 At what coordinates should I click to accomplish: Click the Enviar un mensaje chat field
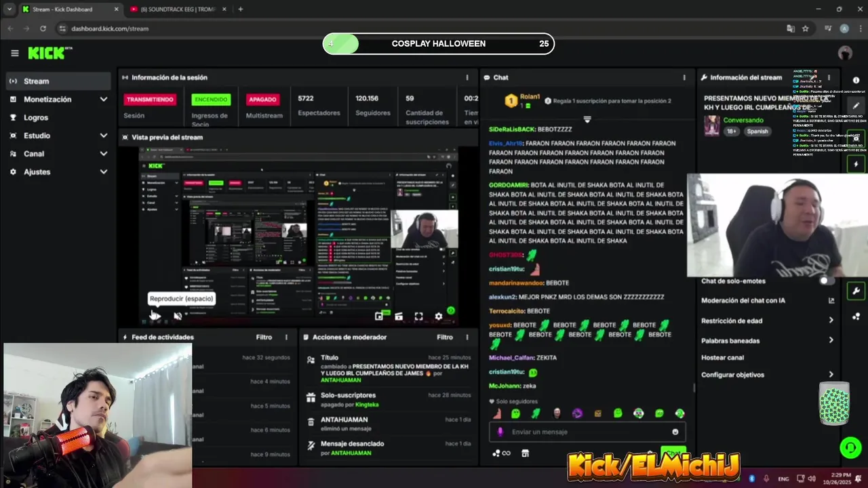(587, 432)
